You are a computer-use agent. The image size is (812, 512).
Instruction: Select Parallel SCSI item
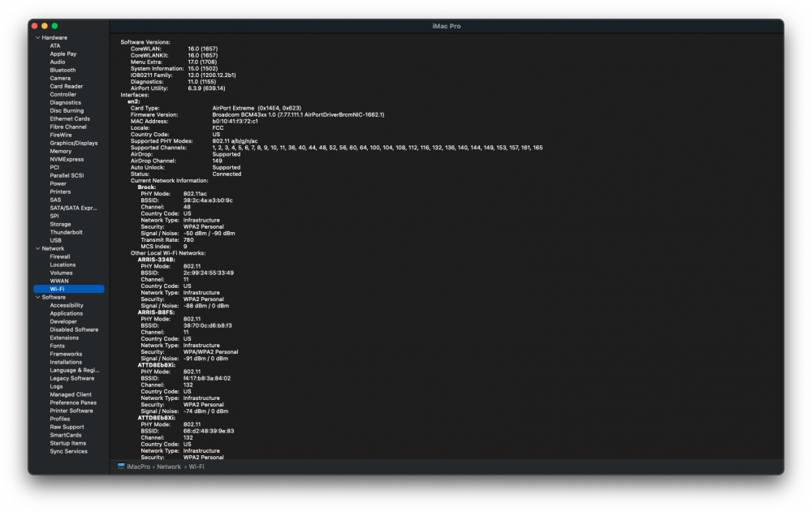[x=67, y=175]
